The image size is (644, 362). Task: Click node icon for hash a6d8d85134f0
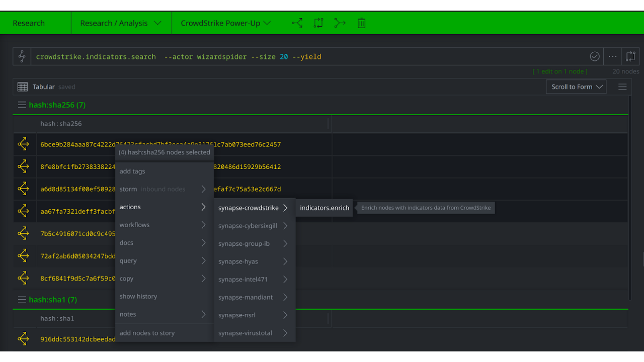23,189
